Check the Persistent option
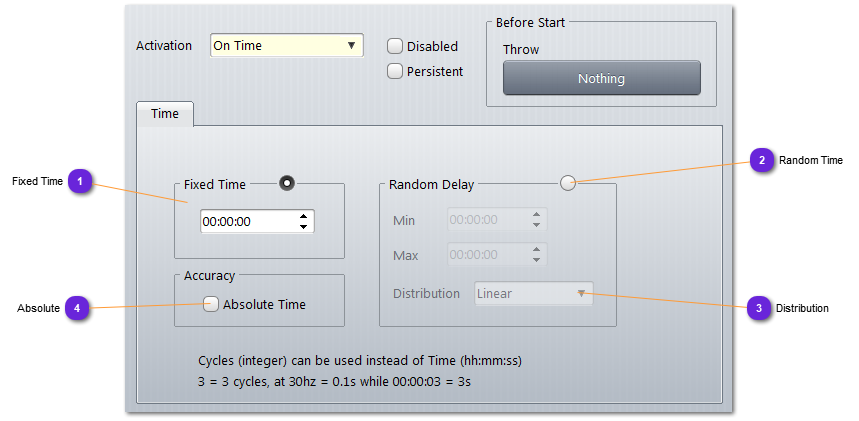 coord(395,71)
